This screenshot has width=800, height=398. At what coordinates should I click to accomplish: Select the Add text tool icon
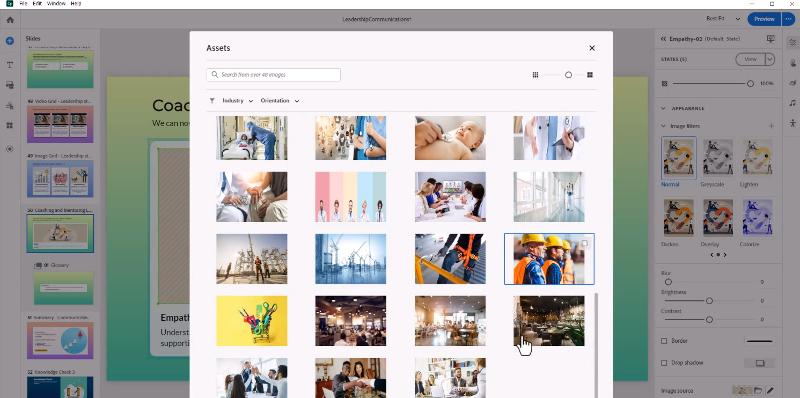[10, 65]
